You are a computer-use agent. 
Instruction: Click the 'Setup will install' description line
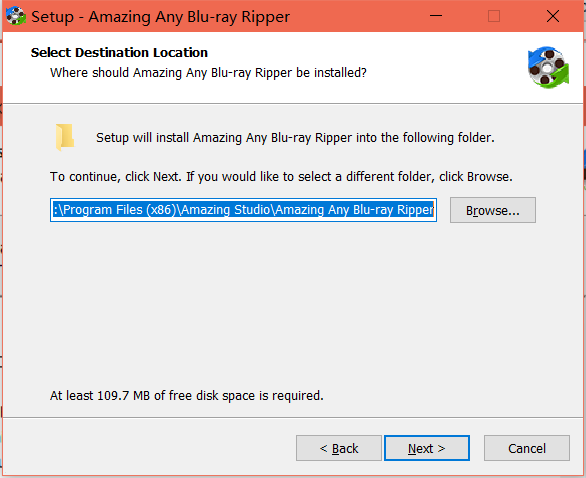(x=295, y=138)
